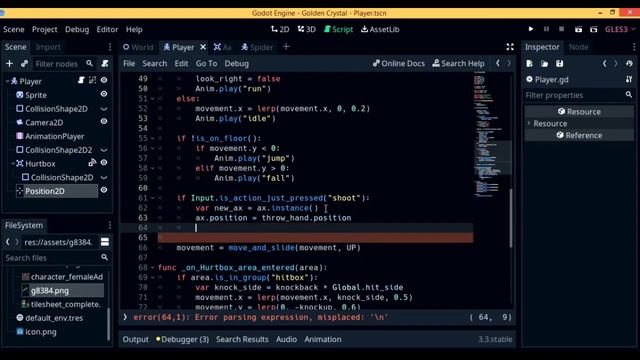The width and height of the screenshot is (640, 360).
Task: Attach script icon in Scene dock toolbar
Action: pyautogui.click(x=105, y=63)
